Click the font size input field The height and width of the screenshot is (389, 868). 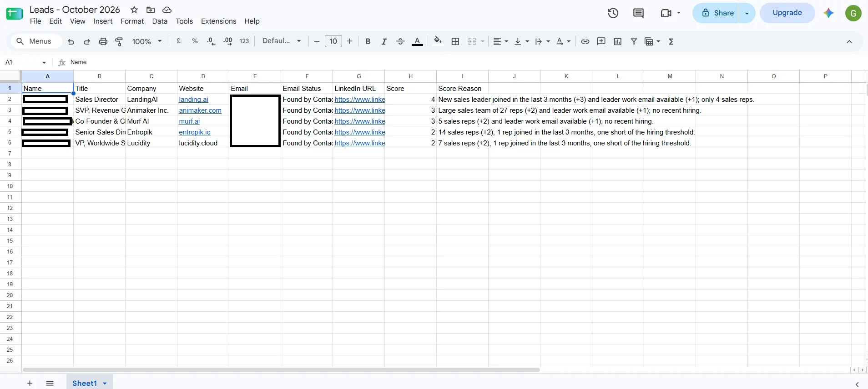point(333,41)
